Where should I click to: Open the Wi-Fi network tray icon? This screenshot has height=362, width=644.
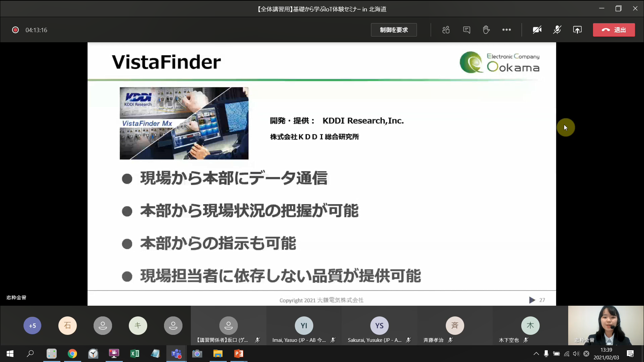point(567,354)
